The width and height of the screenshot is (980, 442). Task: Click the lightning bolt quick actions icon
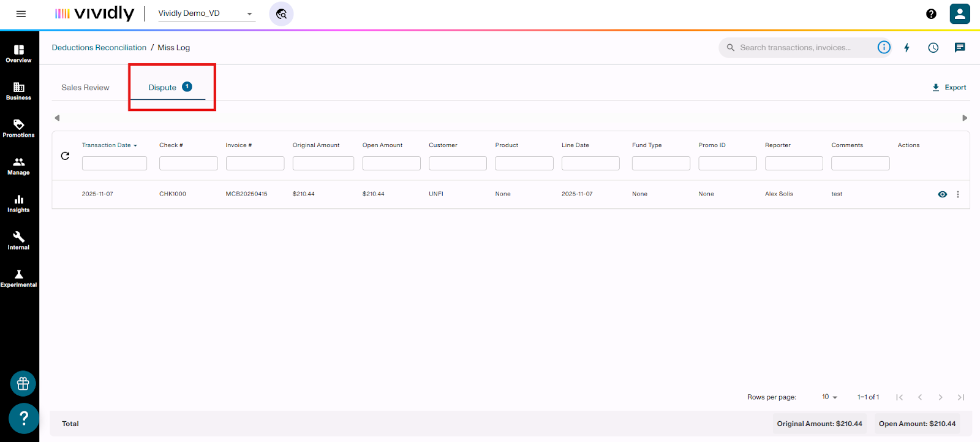click(907, 48)
